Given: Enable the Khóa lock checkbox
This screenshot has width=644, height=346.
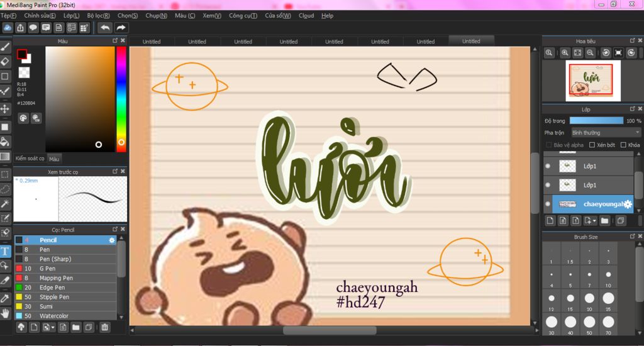Looking at the screenshot, I should point(623,145).
